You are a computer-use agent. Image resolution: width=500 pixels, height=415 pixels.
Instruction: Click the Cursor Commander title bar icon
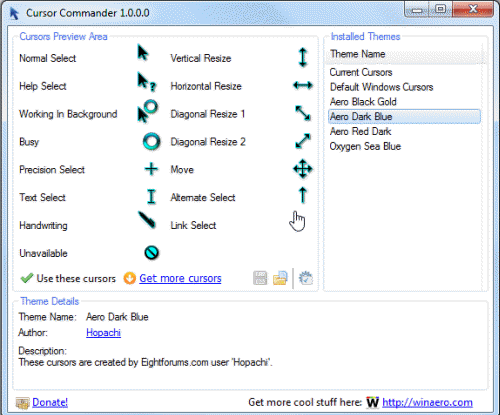[14, 14]
